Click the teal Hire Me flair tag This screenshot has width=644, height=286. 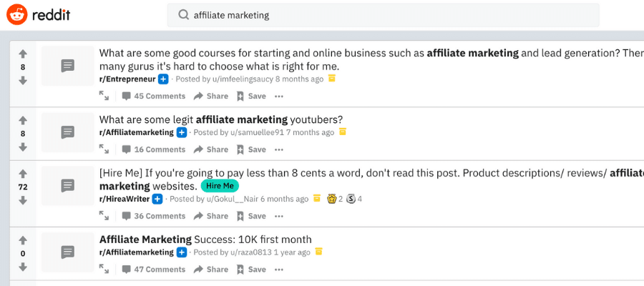[x=220, y=186]
